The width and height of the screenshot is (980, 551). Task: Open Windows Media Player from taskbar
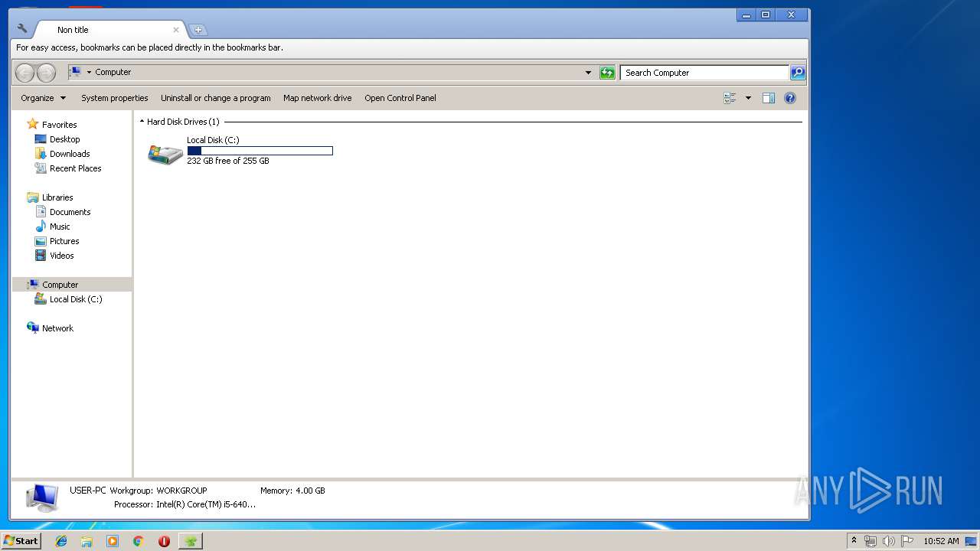pyautogui.click(x=113, y=541)
